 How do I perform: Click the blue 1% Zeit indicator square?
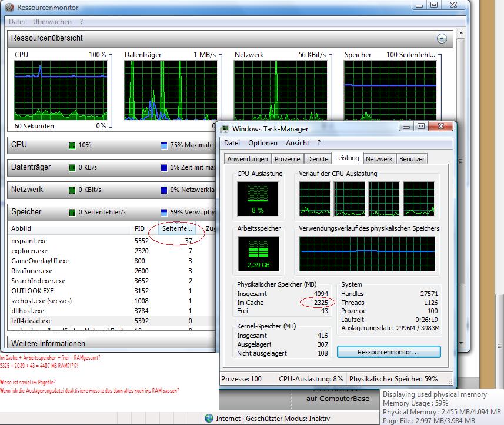click(163, 168)
